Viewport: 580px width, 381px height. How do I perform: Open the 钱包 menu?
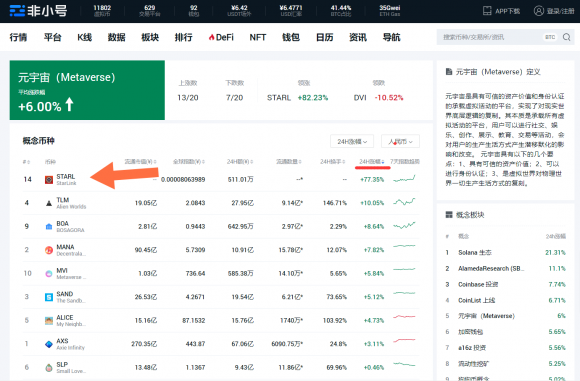pos(291,37)
